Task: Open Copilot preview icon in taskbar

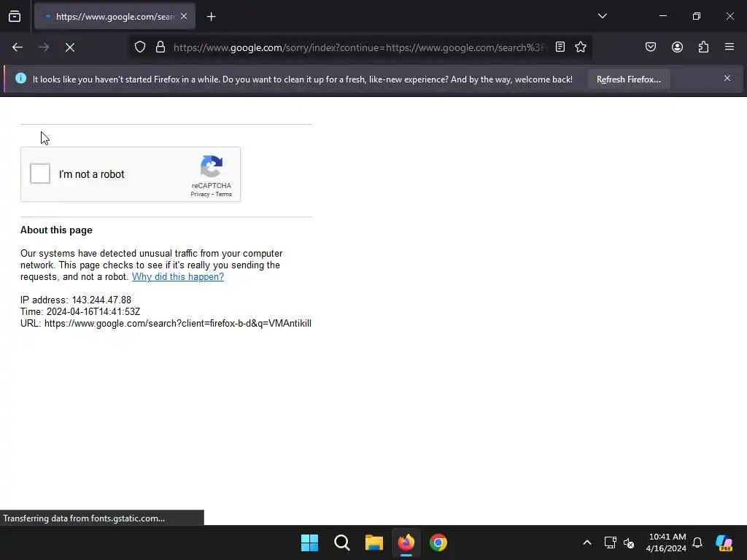Action: coord(724,542)
